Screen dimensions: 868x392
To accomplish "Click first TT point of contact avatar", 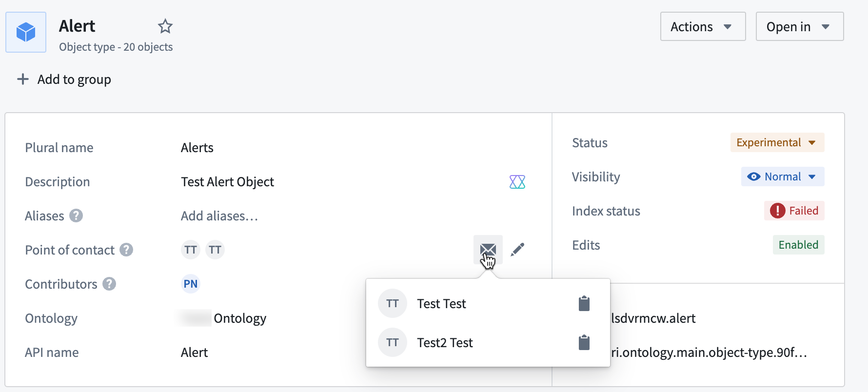I will (191, 250).
